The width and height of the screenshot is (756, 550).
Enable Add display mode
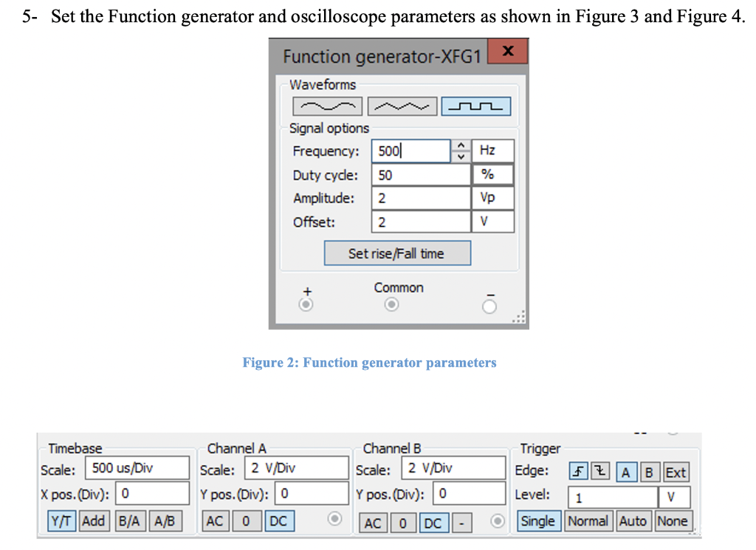coord(93,520)
